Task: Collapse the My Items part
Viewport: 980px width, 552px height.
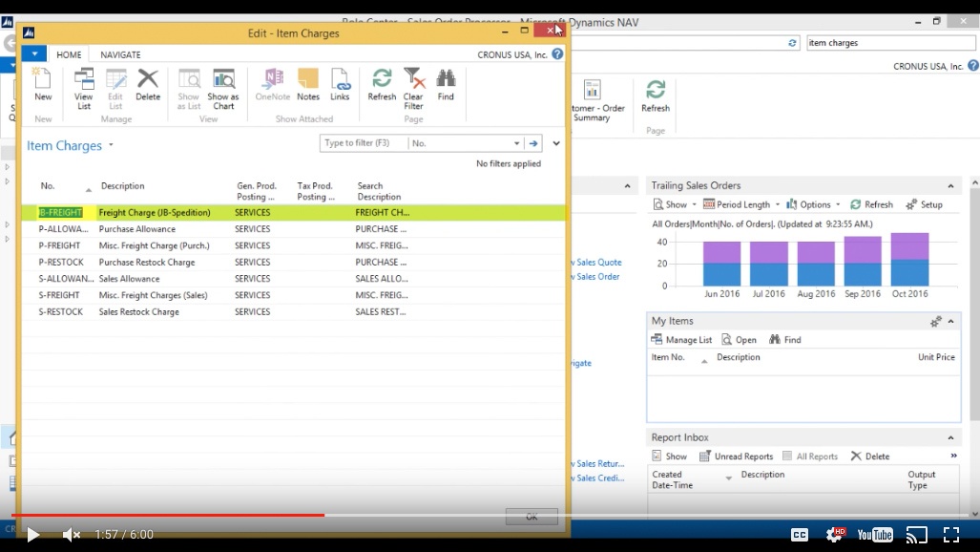Action: pos(950,321)
